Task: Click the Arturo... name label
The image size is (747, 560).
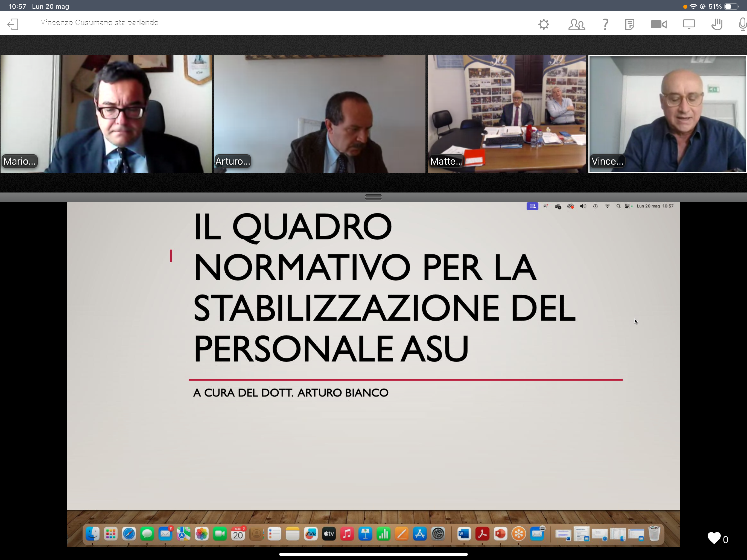Action: click(x=233, y=161)
